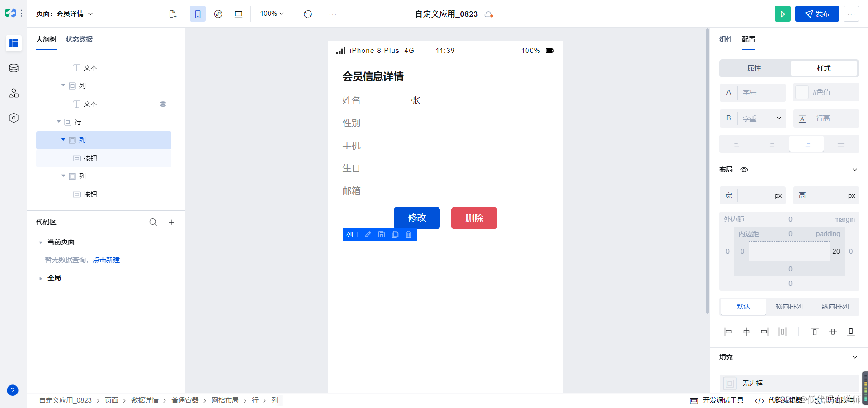
Task: Open the top-right more menu
Action: (x=851, y=14)
